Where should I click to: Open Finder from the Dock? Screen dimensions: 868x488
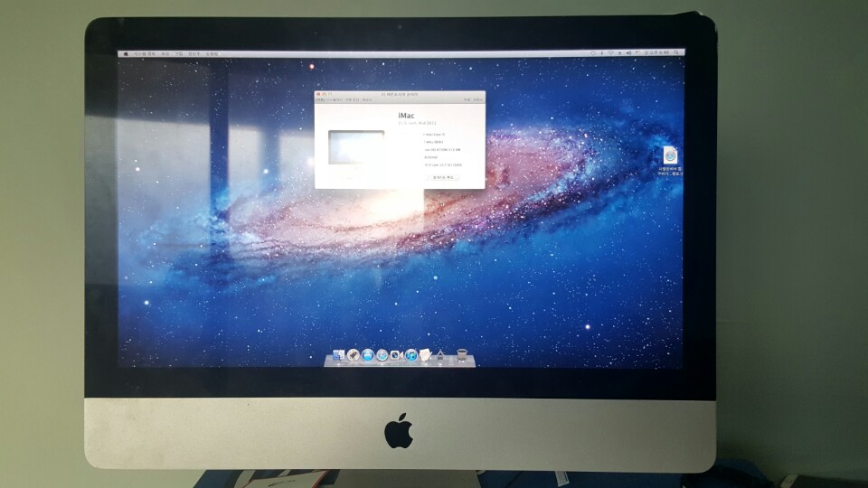(x=339, y=355)
